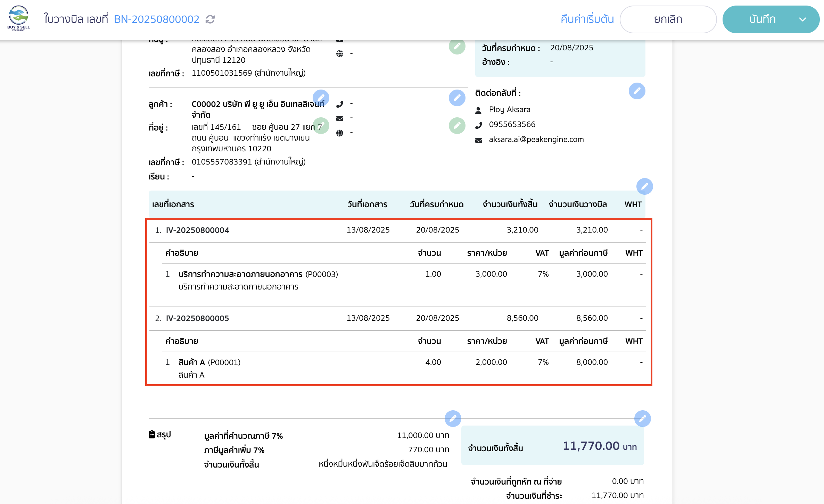Click the เรียน attention field value
824x504 pixels.
193,176
